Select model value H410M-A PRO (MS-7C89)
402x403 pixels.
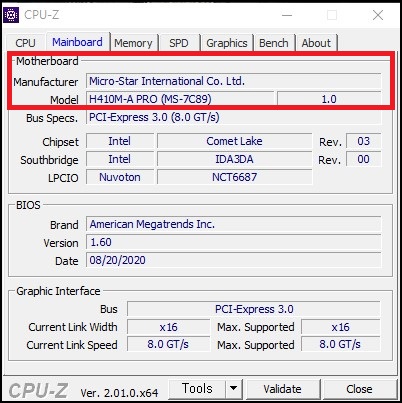[x=180, y=99]
